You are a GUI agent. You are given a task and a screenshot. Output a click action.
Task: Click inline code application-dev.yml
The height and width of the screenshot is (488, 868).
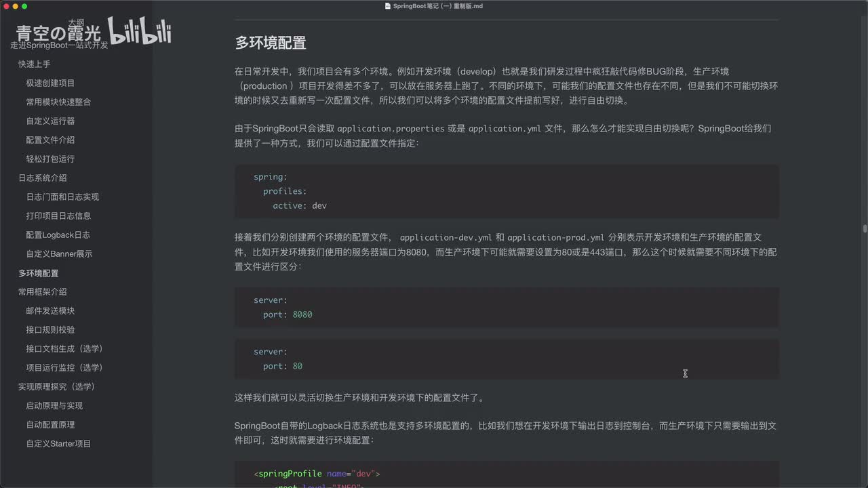[446, 237]
